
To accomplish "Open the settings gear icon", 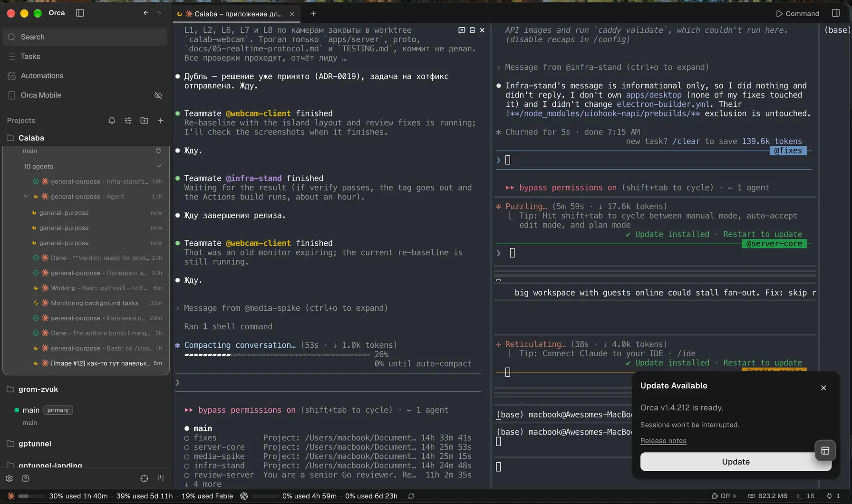I will point(9,478).
